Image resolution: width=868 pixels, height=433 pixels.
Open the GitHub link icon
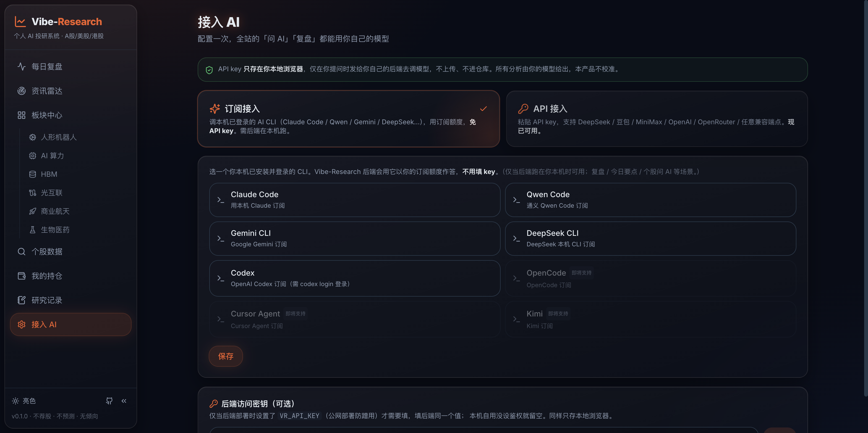(109, 401)
